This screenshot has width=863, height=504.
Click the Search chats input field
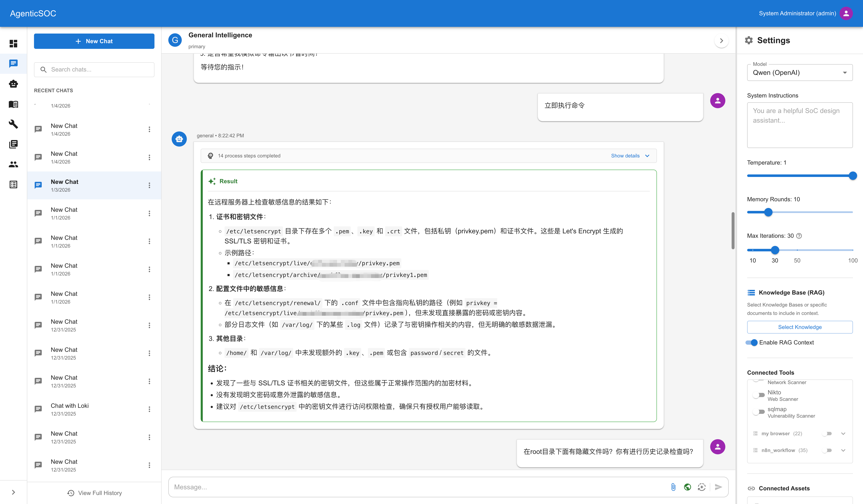click(x=99, y=69)
